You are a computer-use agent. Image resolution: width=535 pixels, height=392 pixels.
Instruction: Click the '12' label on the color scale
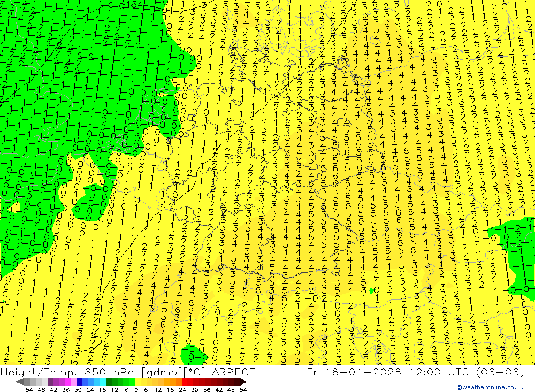(158, 390)
